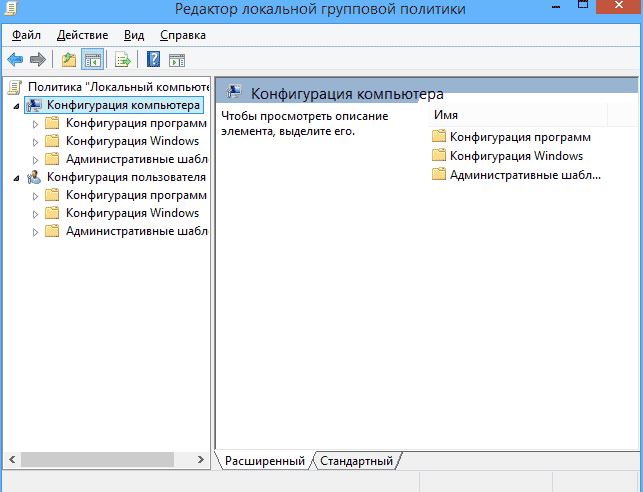Click the Up one level folder icon
The width and height of the screenshot is (643, 492).
68,60
